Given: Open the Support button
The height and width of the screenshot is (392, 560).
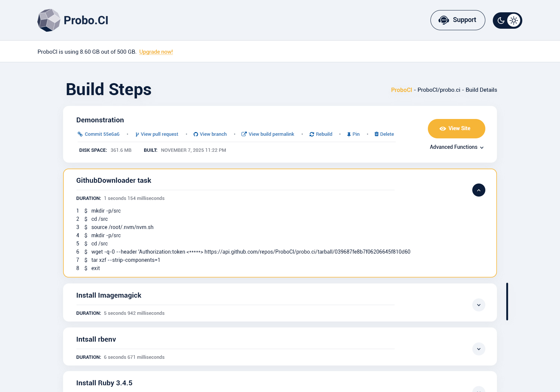Looking at the screenshot, I should coord(458,20).
